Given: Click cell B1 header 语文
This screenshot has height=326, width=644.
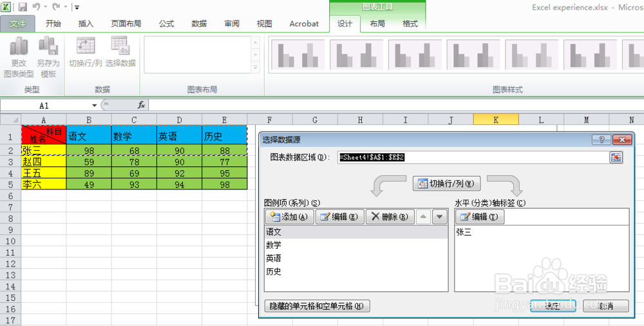Looking at the screenshot, I should (x=89, y=135).
